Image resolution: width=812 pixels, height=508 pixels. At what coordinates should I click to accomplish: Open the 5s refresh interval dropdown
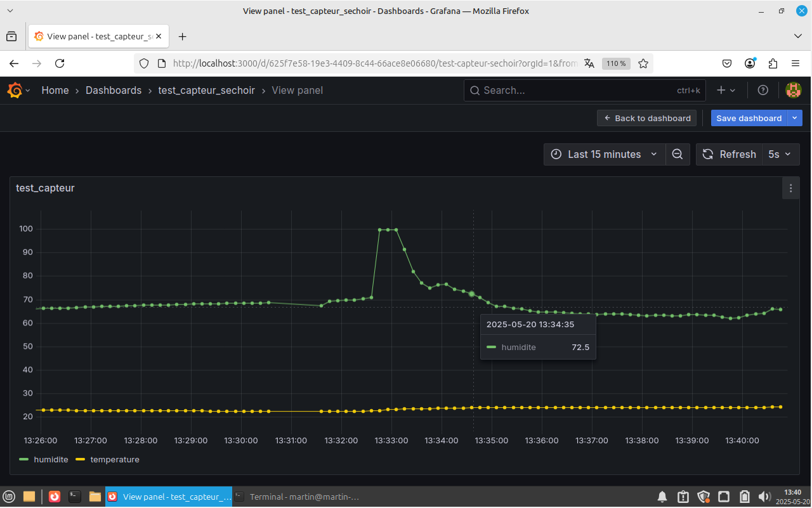click(780, 154)
